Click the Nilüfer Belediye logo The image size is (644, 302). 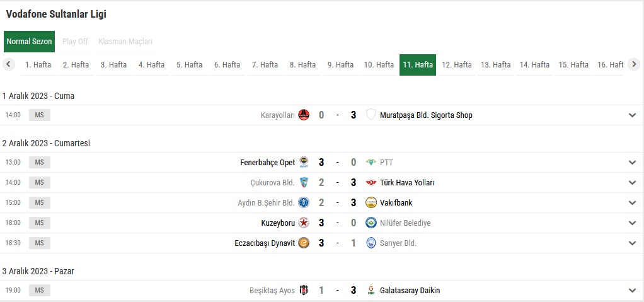point(371,223)
